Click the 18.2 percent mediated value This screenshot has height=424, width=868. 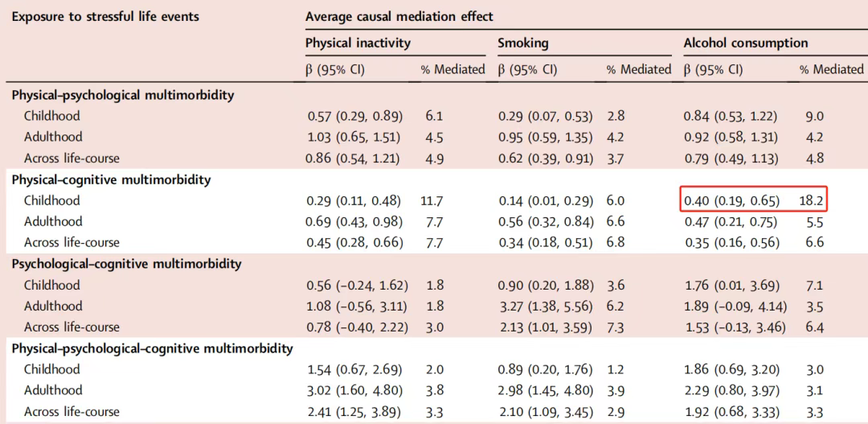coord(810,200)
